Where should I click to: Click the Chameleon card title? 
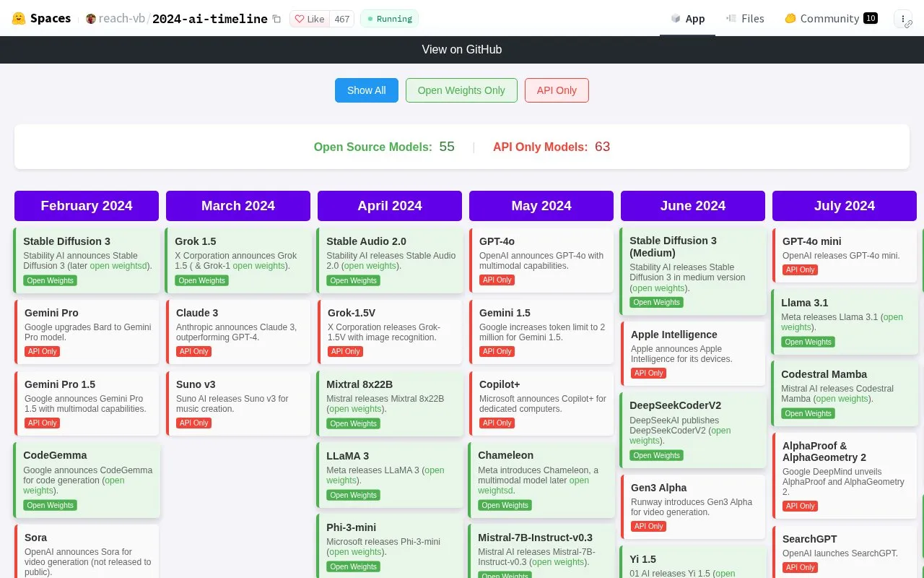(x=505, y=455)
